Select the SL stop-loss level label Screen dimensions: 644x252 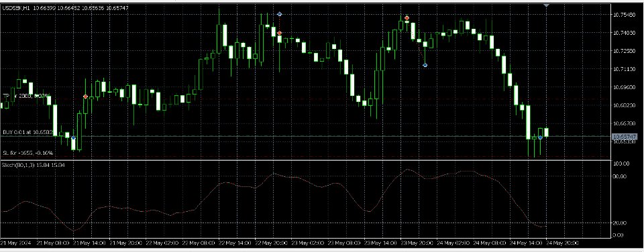click(28, 153)
